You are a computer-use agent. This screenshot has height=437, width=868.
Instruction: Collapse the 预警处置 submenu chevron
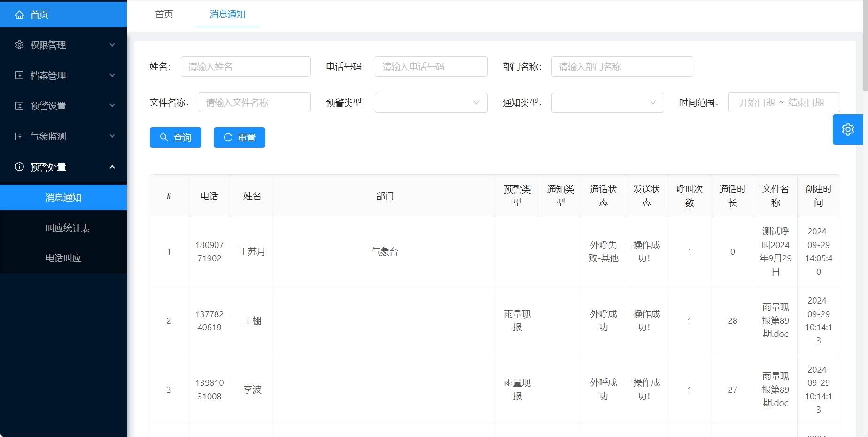point(112,167)
